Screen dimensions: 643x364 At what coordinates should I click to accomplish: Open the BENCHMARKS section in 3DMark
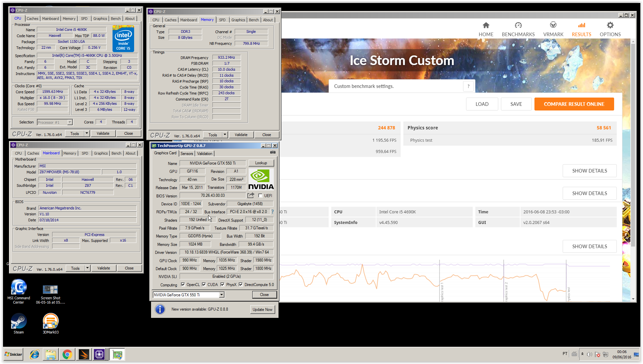518,29
